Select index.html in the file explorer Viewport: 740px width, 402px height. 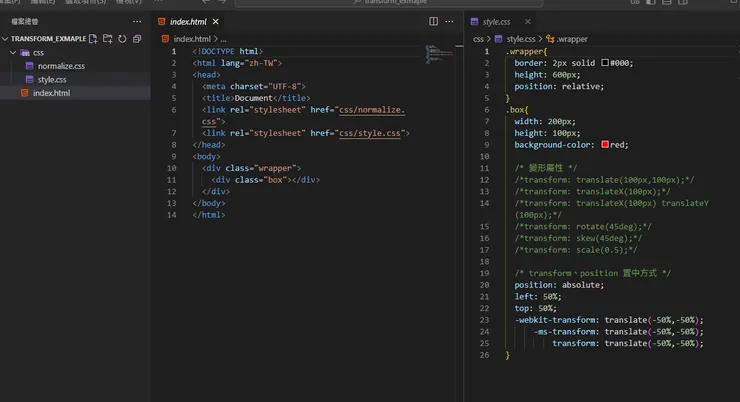pos(51,93)
